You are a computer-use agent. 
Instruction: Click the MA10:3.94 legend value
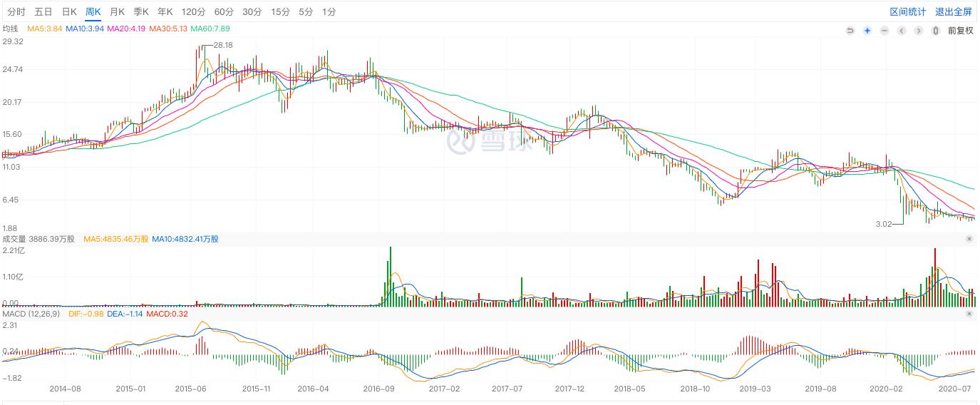pos(85,29)
